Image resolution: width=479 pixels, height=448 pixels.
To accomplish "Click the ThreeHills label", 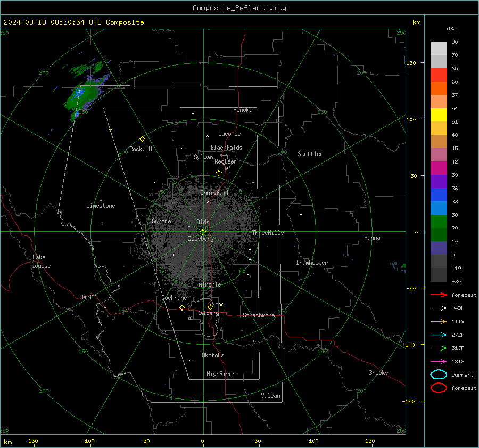I will point(268,233).
